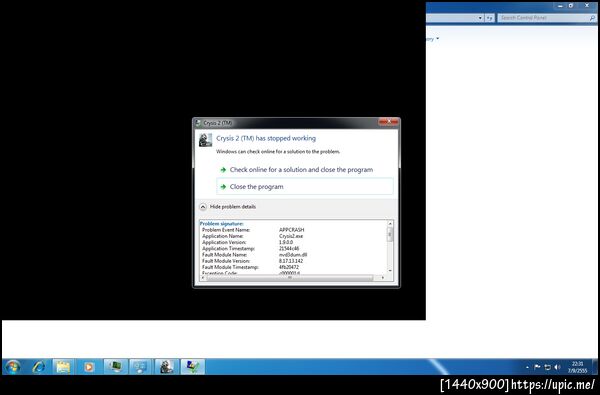
Task: Select Fault Module Version 8.17.13.142
Action: [x=291, y=261]
